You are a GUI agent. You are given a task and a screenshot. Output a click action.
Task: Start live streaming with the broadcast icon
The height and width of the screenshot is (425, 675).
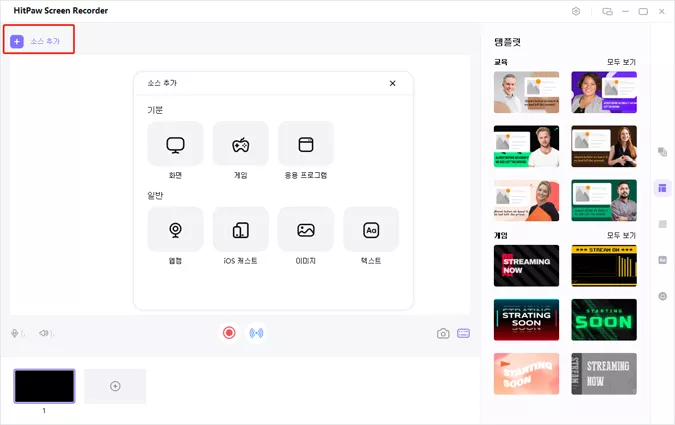pyautogui.click(x=256, y=333)
